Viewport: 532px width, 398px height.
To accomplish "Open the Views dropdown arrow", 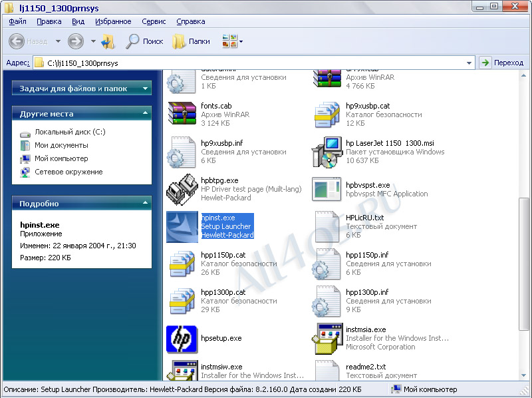I will click(x=241, y=42).
